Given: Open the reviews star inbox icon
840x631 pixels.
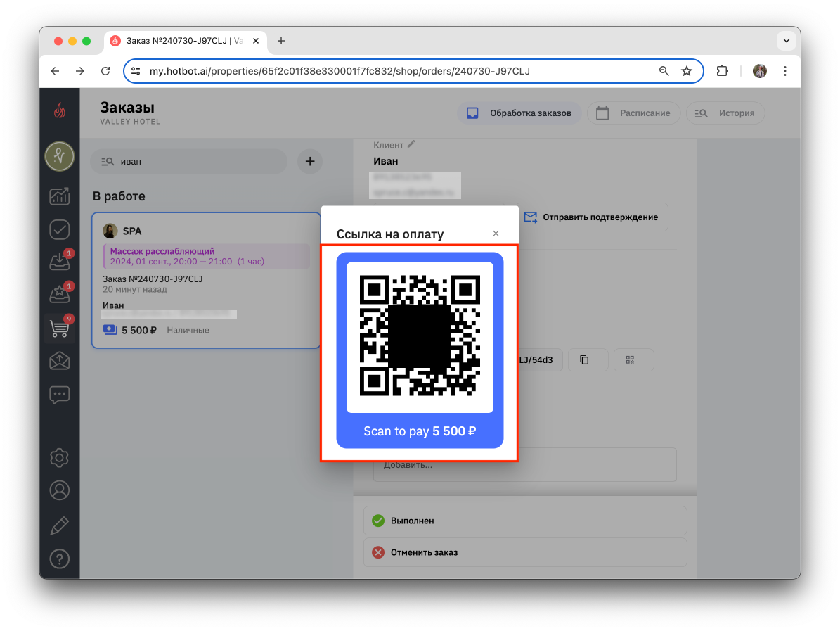Looking at the screenshot, I should 60,294.
